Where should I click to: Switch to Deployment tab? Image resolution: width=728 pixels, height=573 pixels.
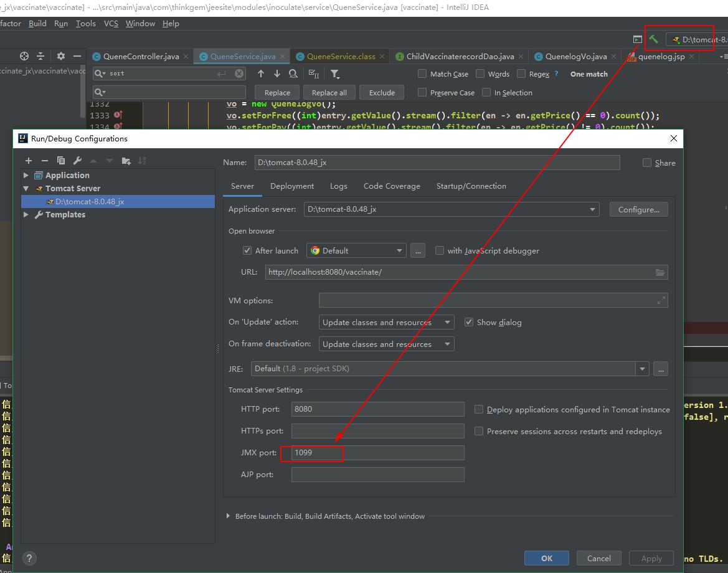[x=292, y=186]
